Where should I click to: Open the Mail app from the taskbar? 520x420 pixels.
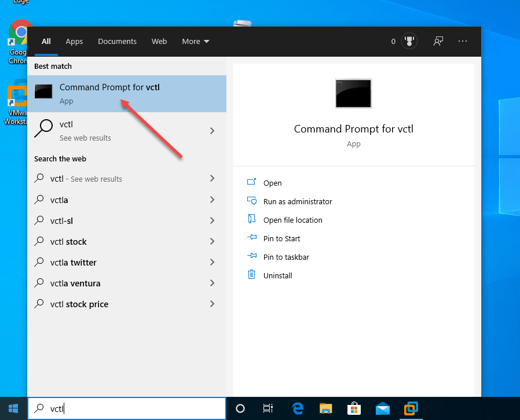point(383,408)
